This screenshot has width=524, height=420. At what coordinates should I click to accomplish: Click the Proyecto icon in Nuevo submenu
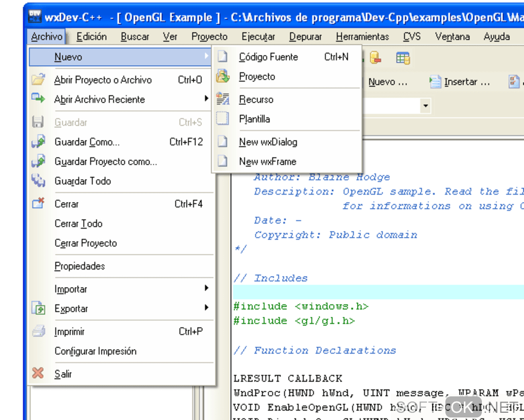(x=222, y=76)
